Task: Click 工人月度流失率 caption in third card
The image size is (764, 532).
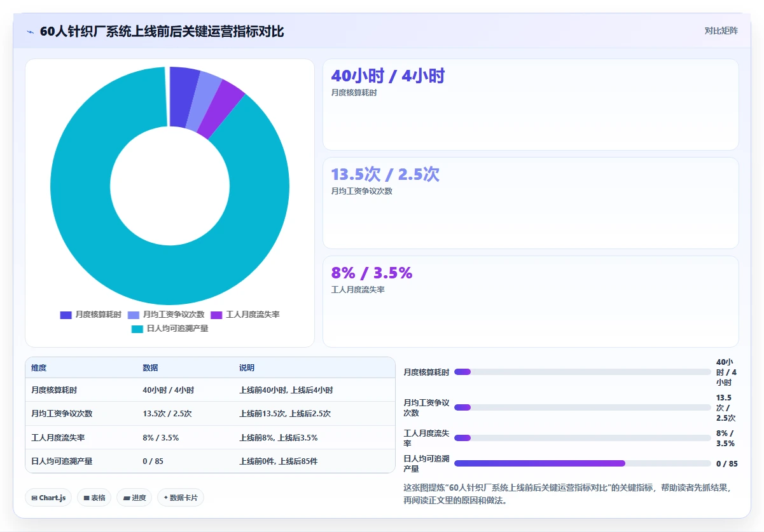Action: pyautogui.click(x=358, y=290)
